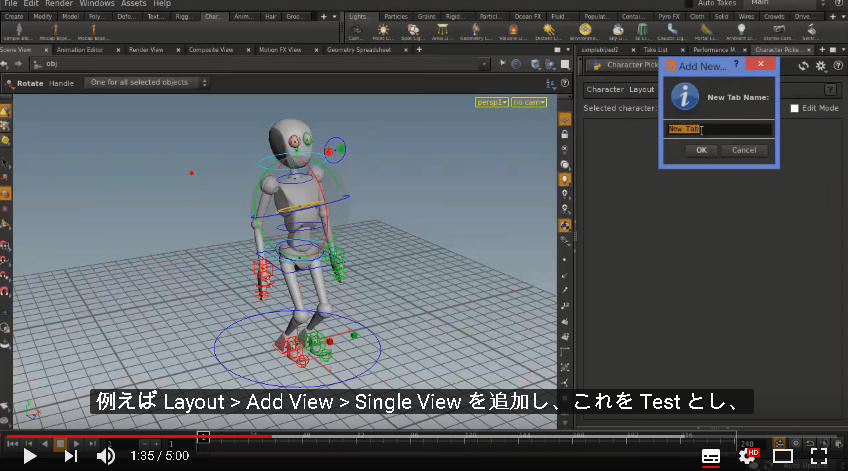
Task: Play the YouTube video
Action: pos(30,456)
